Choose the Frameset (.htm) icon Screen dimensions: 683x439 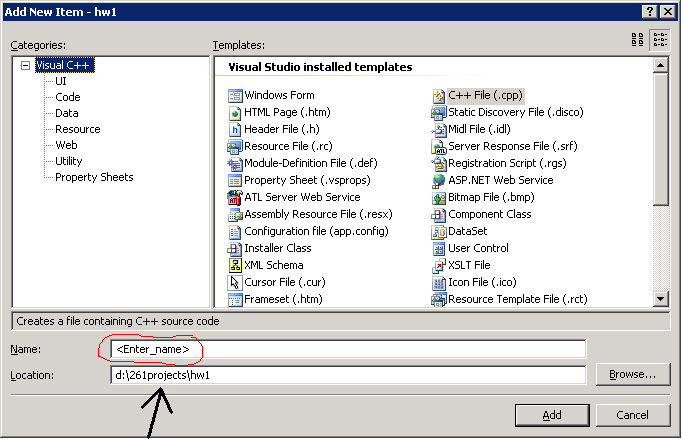click(235, 299)
